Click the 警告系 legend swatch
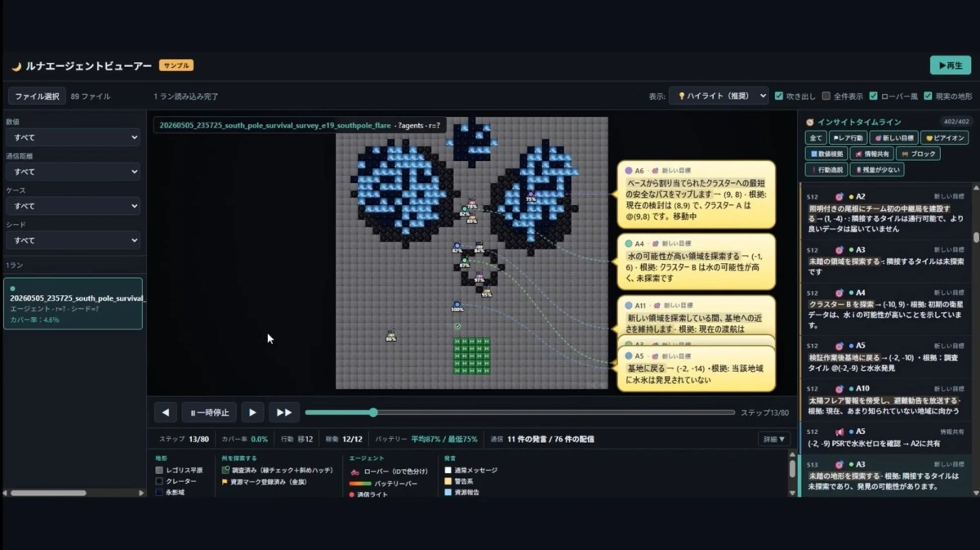The height and width of the screenshot is (550, 980). click(x=448, y=481)
